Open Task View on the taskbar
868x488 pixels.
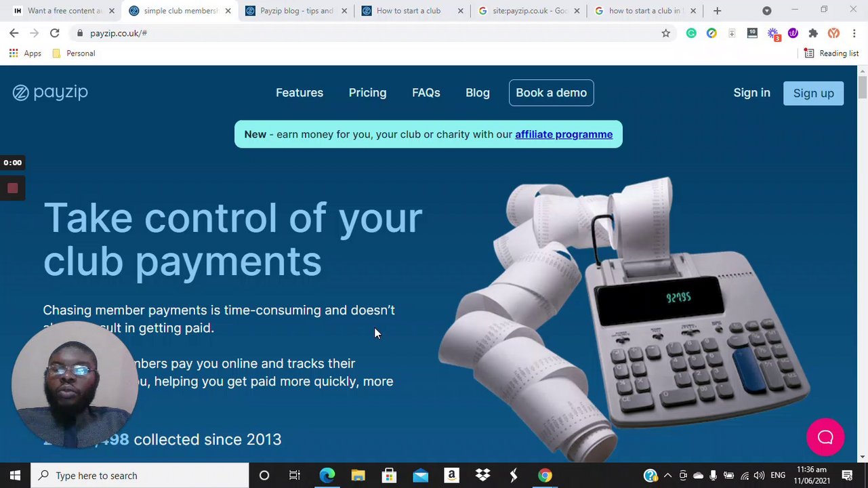(x=295, y=475)
